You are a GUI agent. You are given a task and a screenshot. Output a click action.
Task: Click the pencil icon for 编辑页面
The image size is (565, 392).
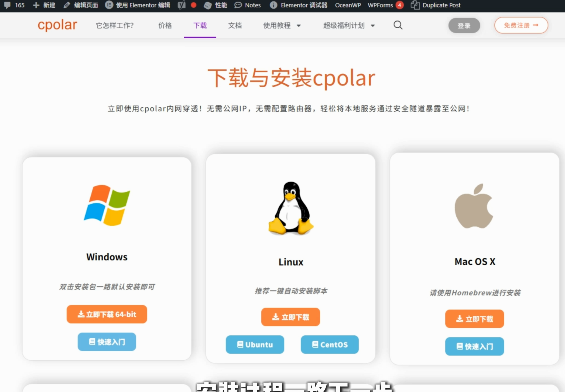click(x=67, y=5)
